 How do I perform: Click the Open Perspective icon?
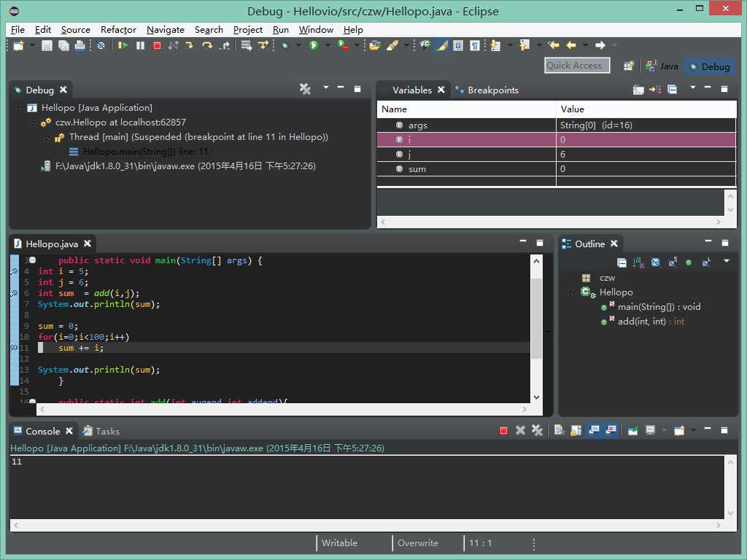pyautogui.click(x=629, y=66)
